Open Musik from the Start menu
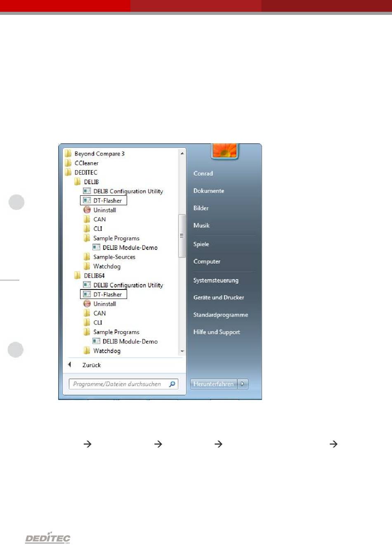Image resolution: width=392 pixels, height=555 pixels. (x=201, y=225)
